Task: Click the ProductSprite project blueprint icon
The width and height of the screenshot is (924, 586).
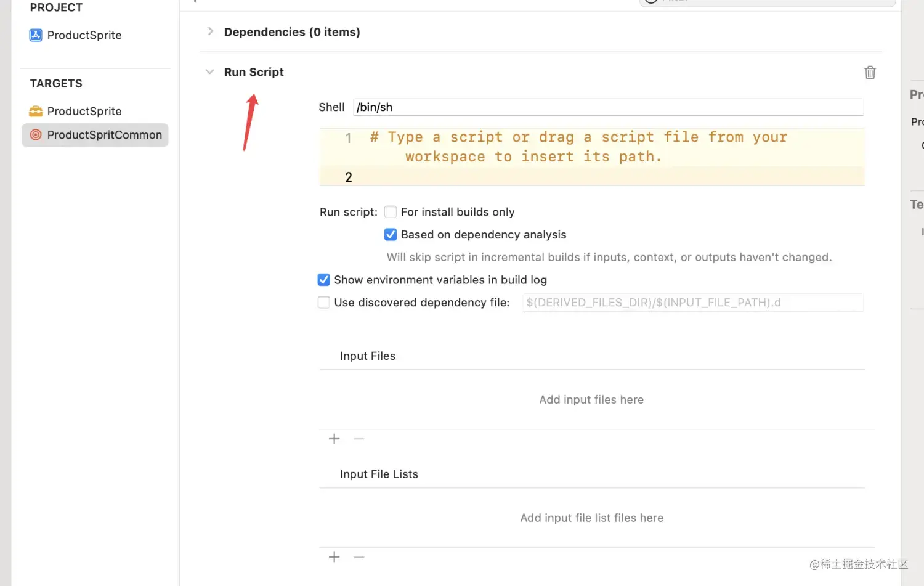Action: [x=36, y=35]
